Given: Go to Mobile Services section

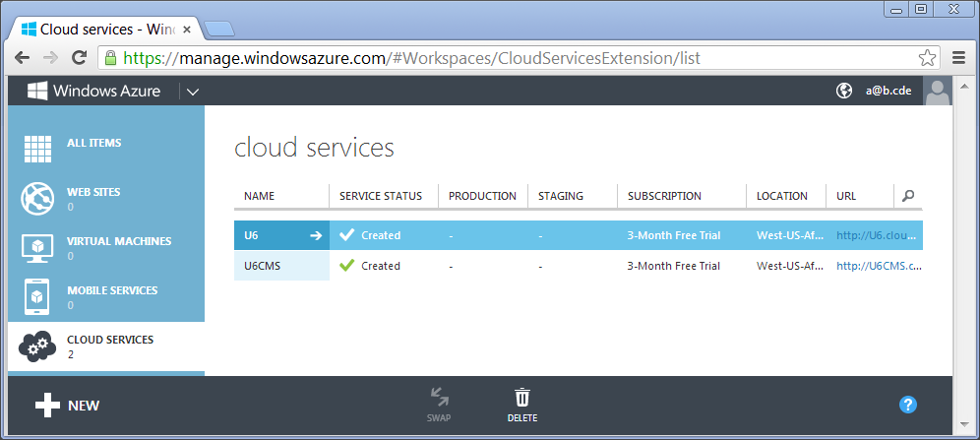Looking at the screenshot, I should click(37, 297).
